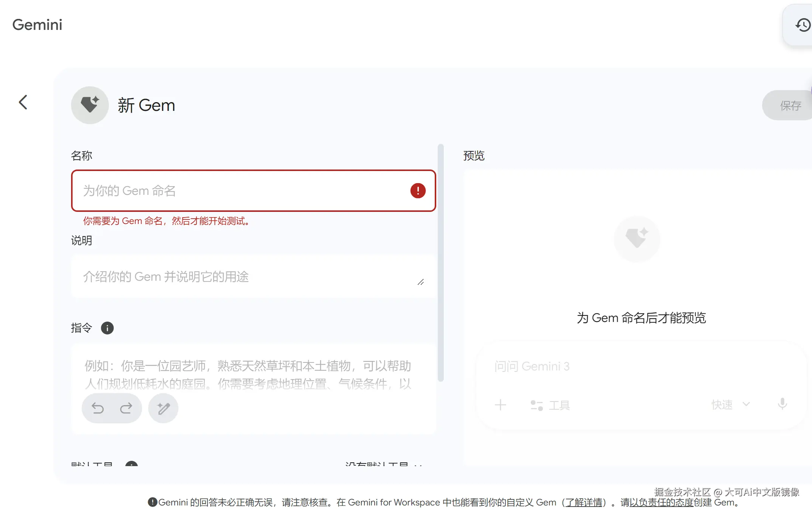Click the Gem name input field
Viewport: 812px width, 510px height.
[242, 191]
